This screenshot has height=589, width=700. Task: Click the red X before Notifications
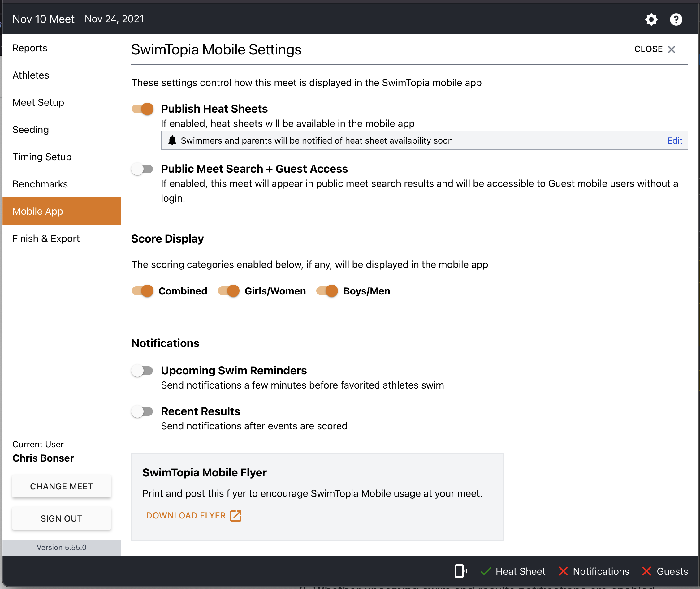[563, 571]
